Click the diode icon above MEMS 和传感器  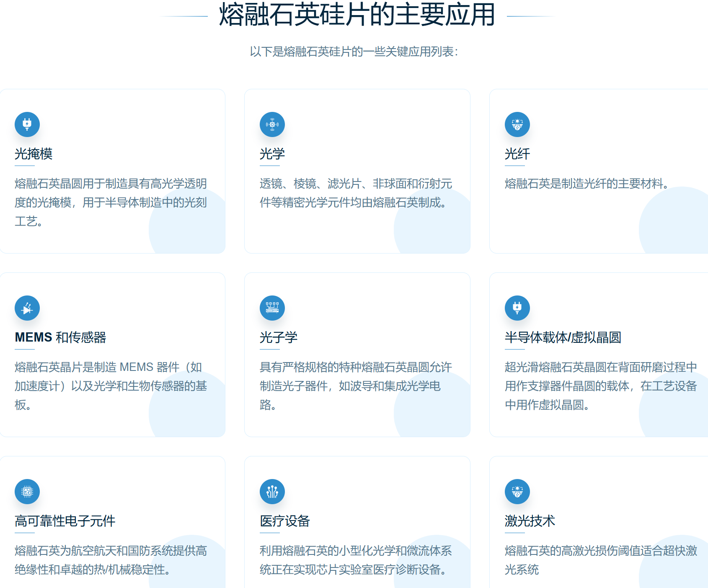click(27, 308)
